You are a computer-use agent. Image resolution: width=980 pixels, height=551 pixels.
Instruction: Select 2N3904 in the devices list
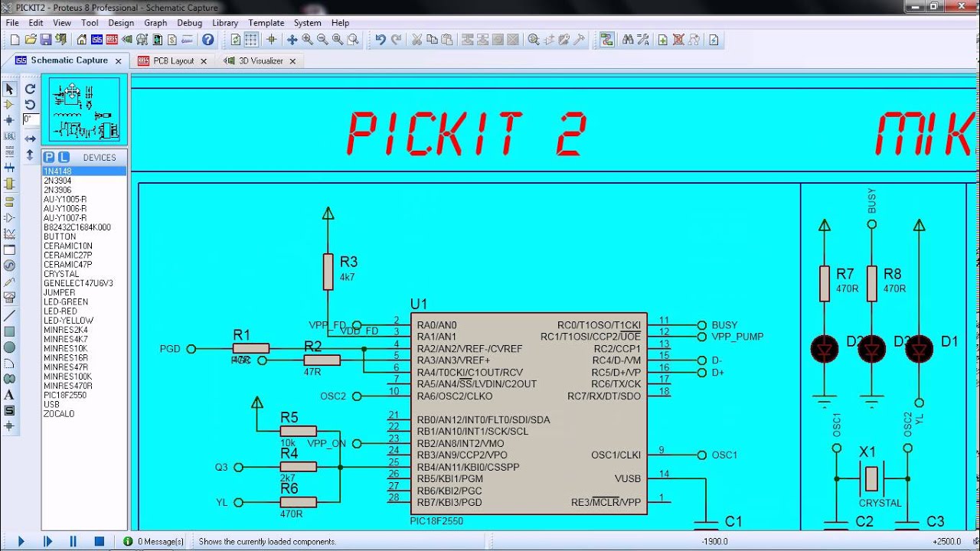(x=84, y=181)
